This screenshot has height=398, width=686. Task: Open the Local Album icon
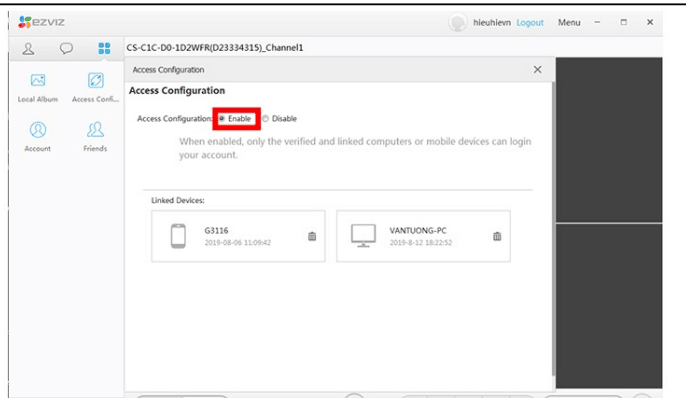38,81
